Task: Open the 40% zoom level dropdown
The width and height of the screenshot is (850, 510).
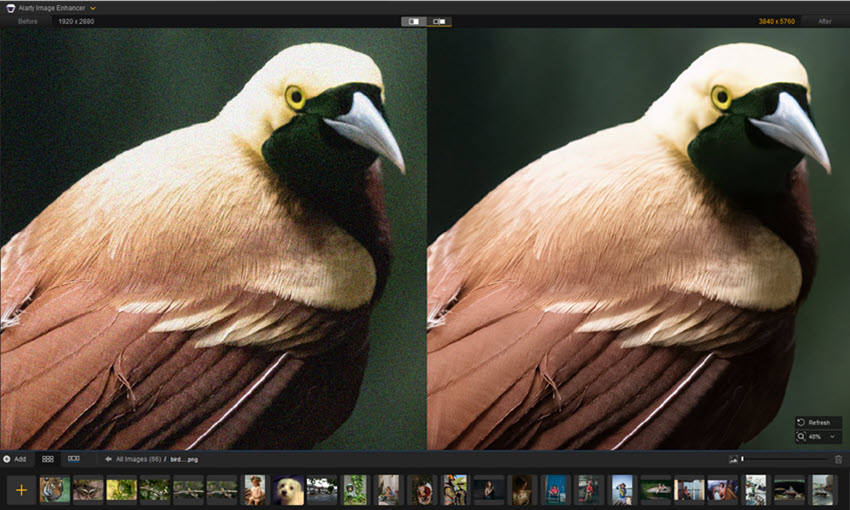Action: [x=823, y=436]
